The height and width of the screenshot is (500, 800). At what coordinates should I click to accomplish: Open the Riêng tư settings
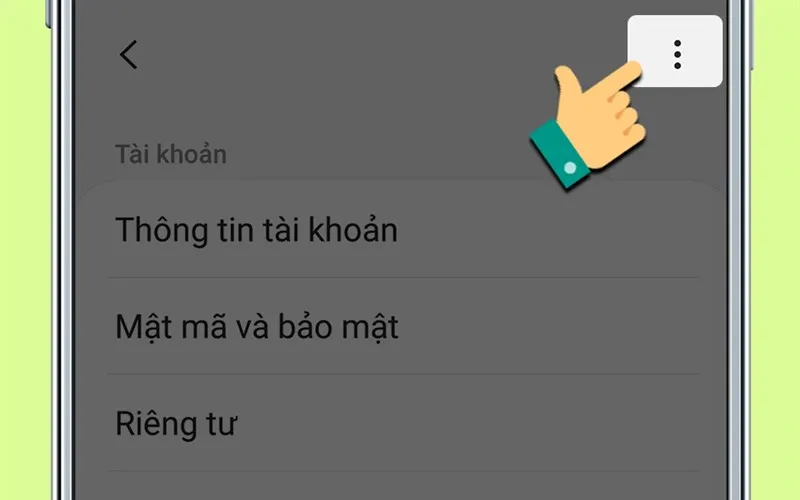pos(402,422)
